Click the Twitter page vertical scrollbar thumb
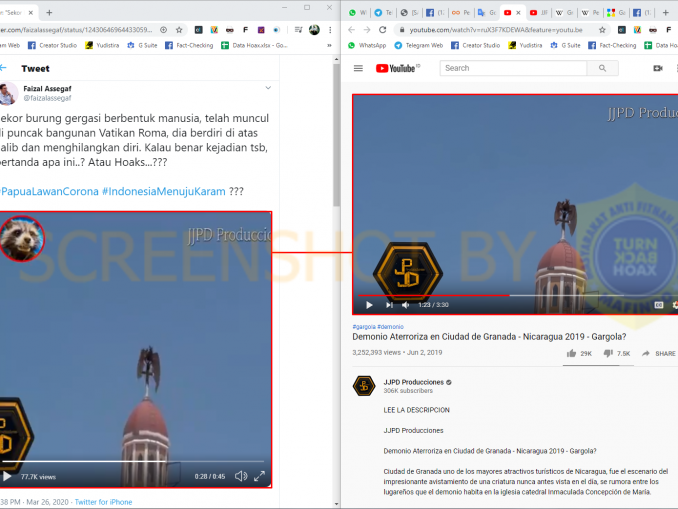Image resolution: width=678 pixels, height=509 pixels. click(336, 135)
